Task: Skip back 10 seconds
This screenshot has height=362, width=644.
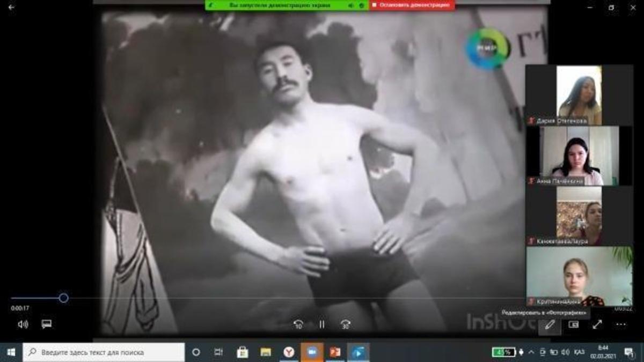Action: point(298,324)
